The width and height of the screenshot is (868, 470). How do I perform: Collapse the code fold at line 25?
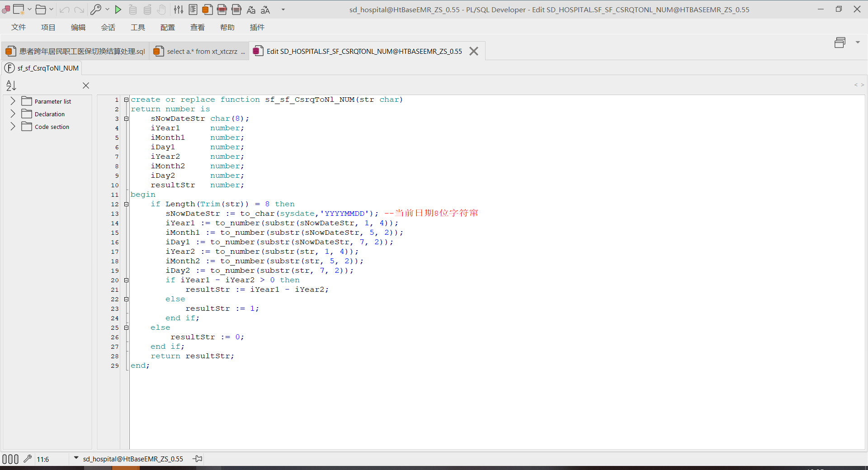pyautogui.click(x=127, y=328)
